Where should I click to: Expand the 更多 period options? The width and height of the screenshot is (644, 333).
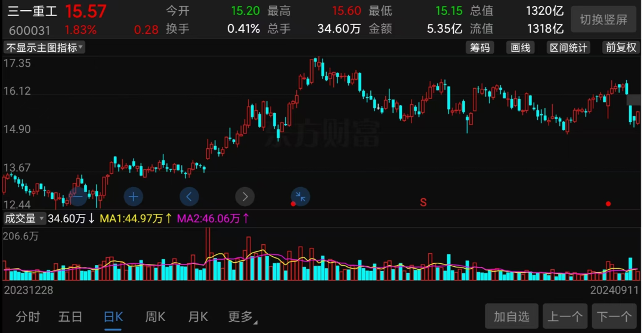(x=243, y=316)
